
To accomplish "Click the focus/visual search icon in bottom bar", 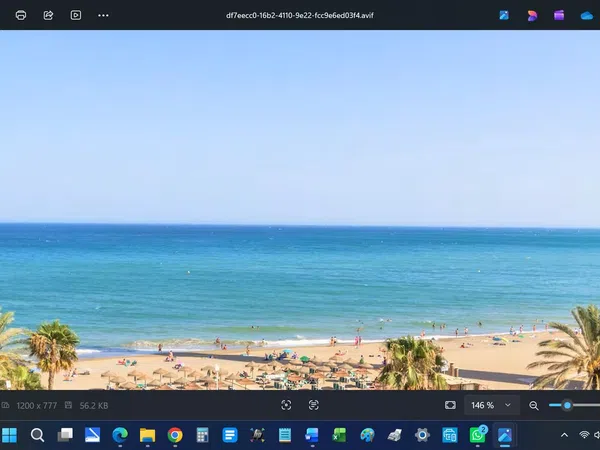I will (x=286, y=405).
